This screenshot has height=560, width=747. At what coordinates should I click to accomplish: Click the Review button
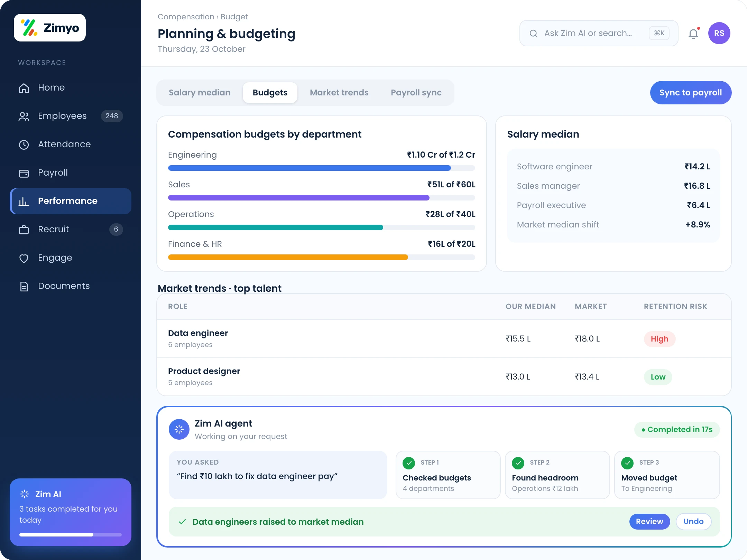[649, 521]
